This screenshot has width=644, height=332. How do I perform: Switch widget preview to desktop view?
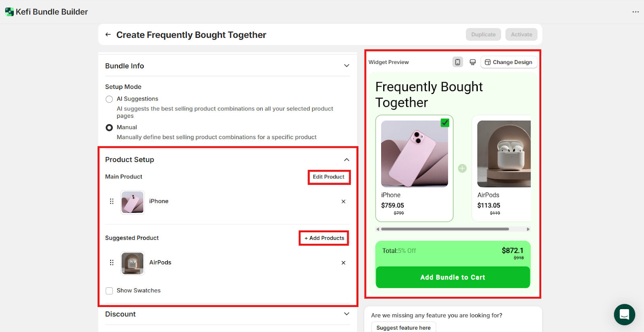pos(473,62)
